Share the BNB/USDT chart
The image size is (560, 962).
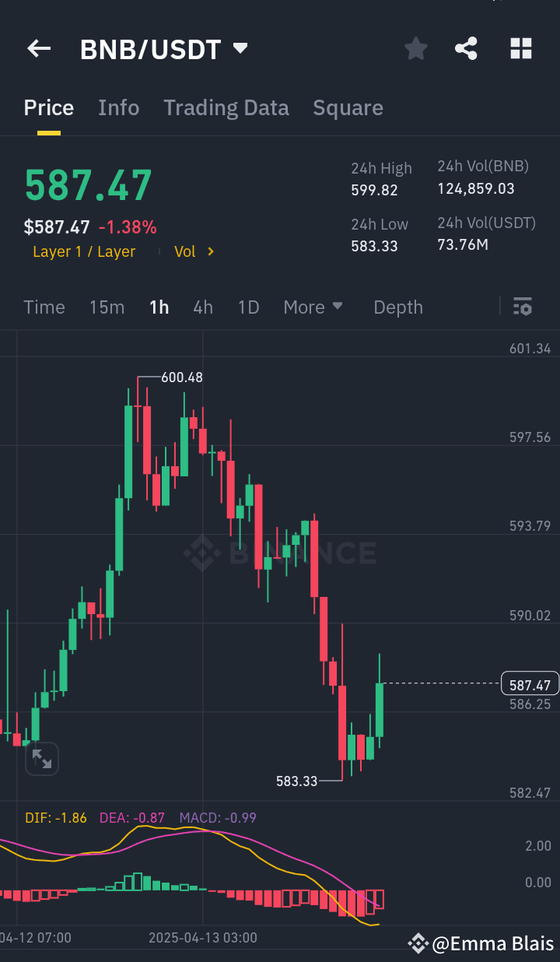[x=466, y=48]
